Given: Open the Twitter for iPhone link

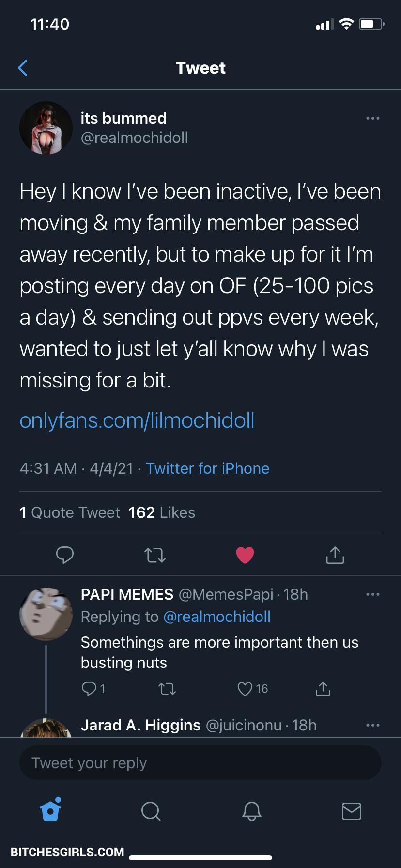Looking at the screenshot, I should click(207, 468).
